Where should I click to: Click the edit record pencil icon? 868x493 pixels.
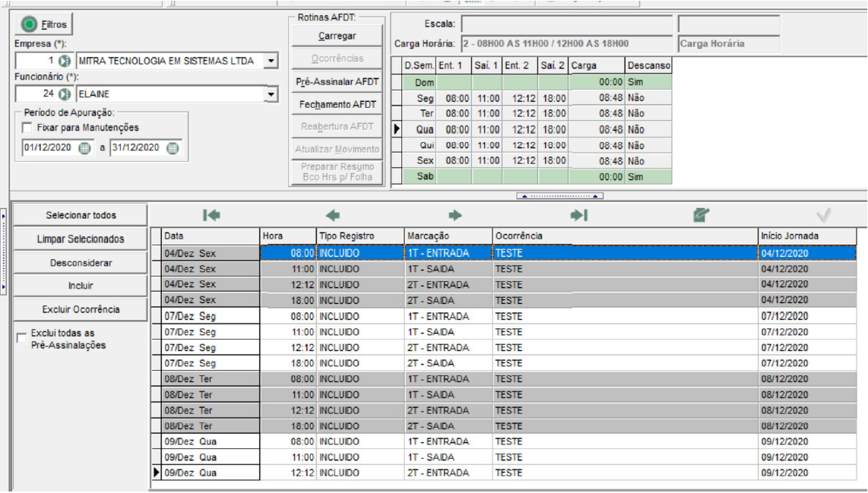(x=702, y=215)
